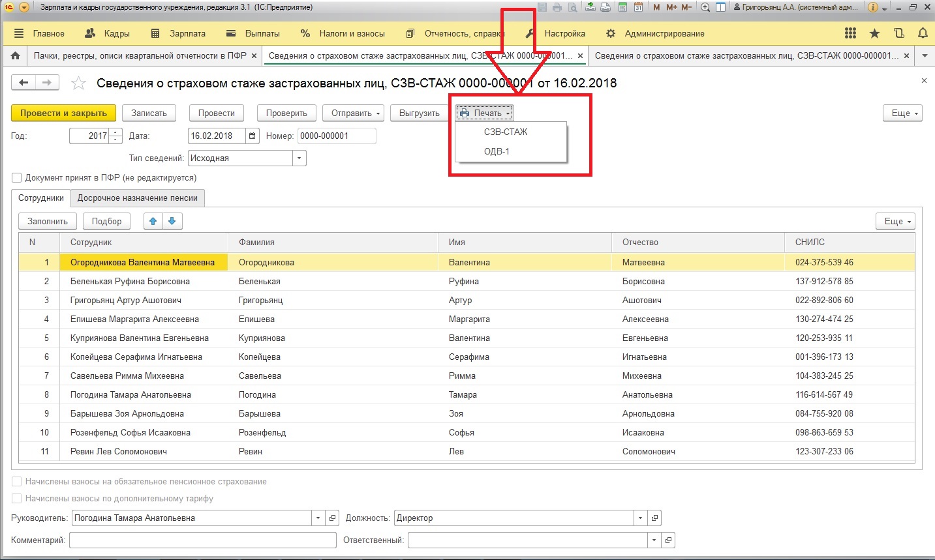Click into the Комментарий input field
Viewport: 935px width, 560px height.
pyautogui.click(x=202, y=540)
